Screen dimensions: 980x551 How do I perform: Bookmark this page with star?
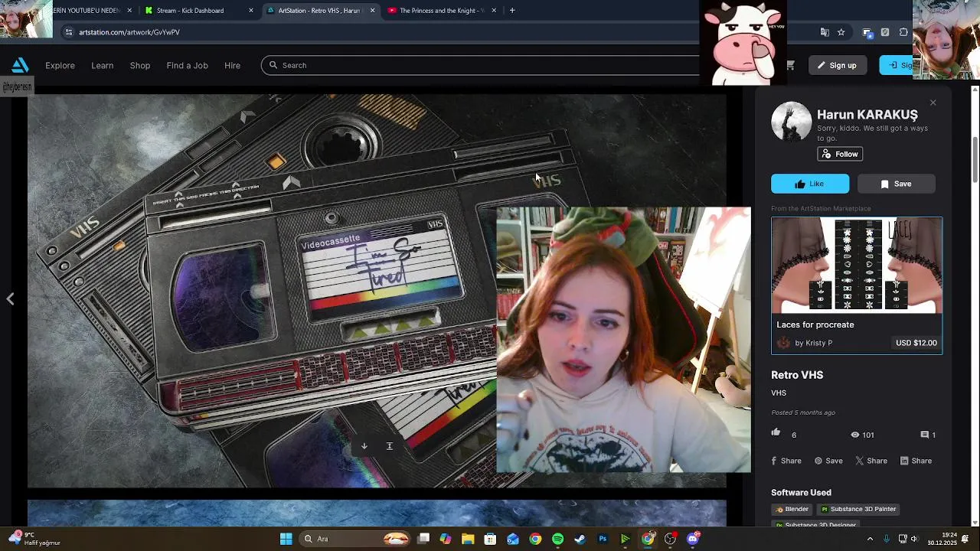[x=841, y=32]
